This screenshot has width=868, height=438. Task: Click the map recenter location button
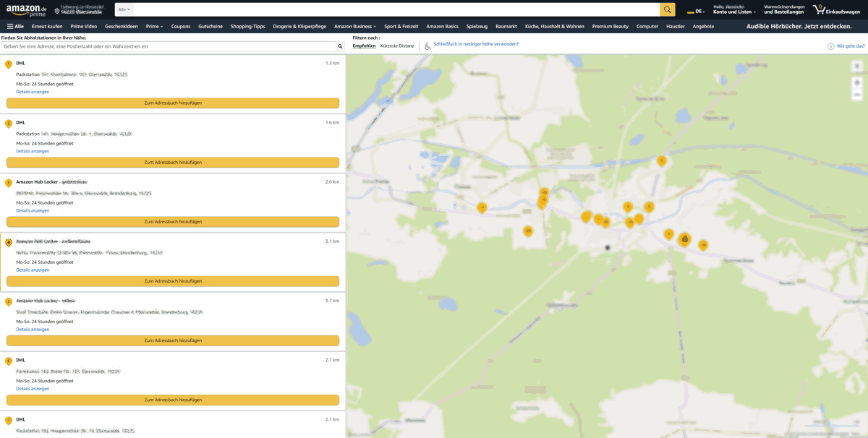point(857,66)
